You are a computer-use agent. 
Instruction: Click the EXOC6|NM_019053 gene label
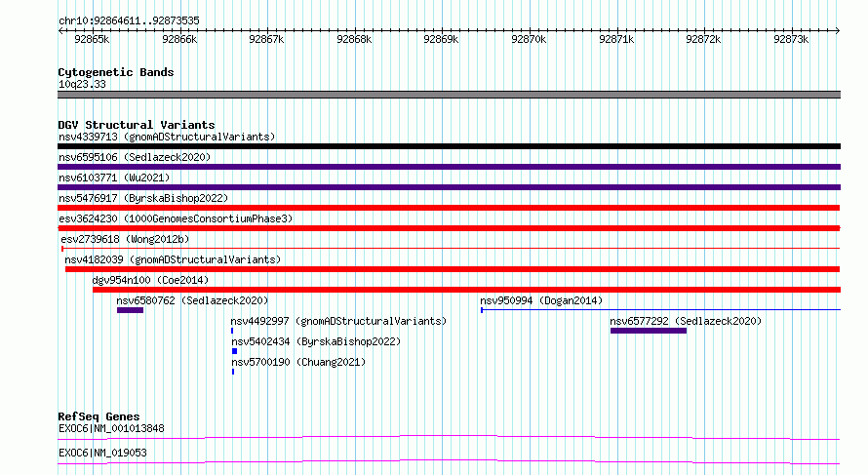(x=102, y=453)
